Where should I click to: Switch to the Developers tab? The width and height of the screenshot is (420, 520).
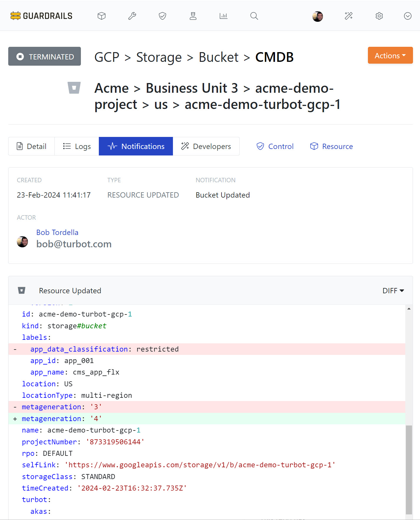point(206,146)
